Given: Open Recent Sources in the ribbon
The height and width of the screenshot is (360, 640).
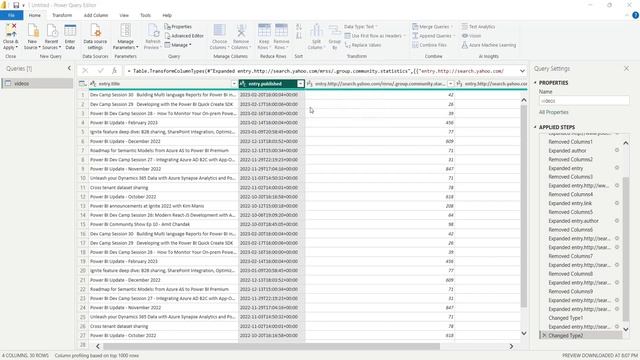Looking at the screenshot, I should tap(51, 37).
